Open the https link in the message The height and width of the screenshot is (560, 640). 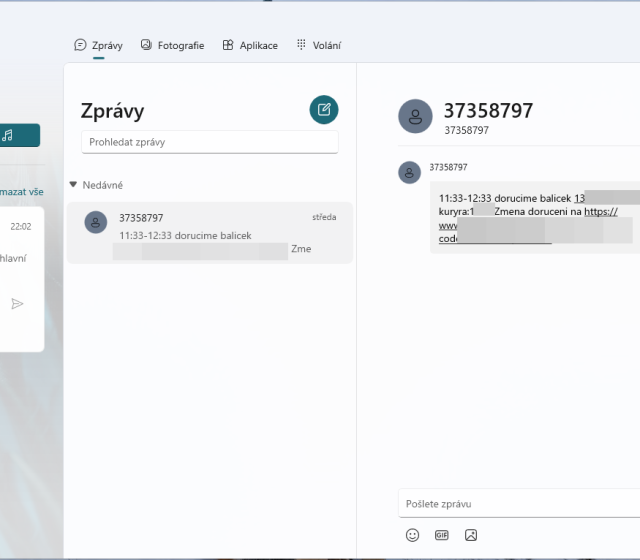point(601,212)
